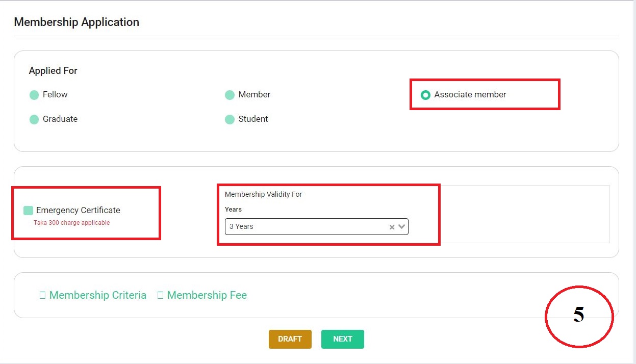The width and height of the screenshot is (636, 364).
Task: Expand the Years dropdown arrow
Action: [x=402, y=227]
